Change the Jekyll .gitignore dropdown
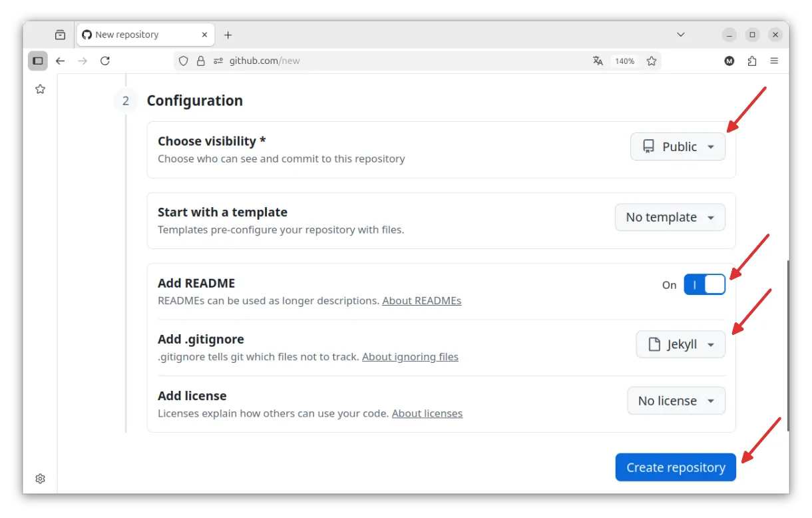This screenshot has width=812, height=518. point(680,344)
